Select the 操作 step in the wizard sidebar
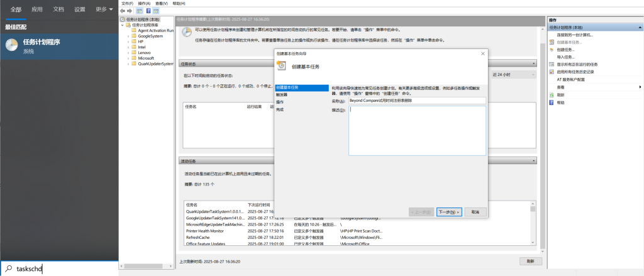The width and height of the screenshot is (644, 276). pos(280,102)
